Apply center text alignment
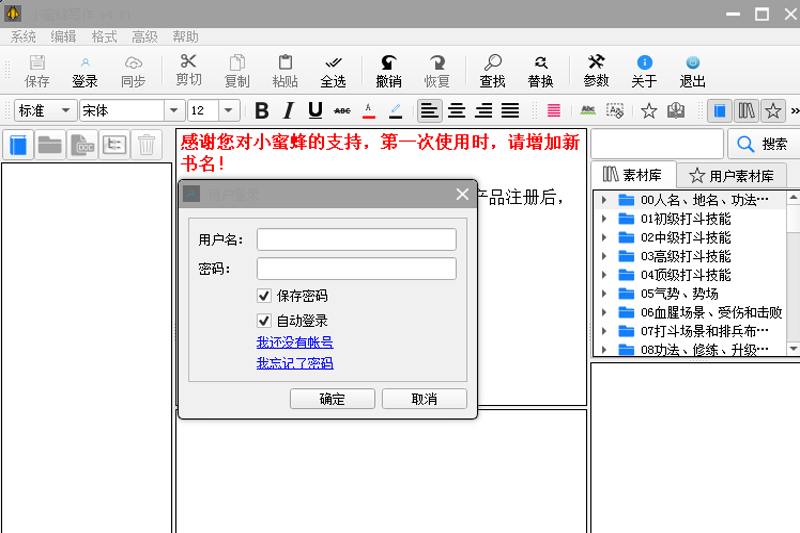 tap(457, 111)
